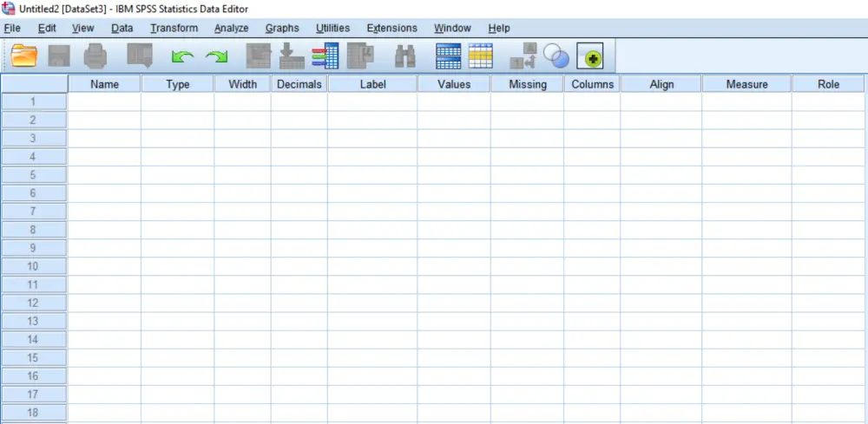Click the Values cell in row 3
This screenshot has height=424, width=868.
(454, 138)
